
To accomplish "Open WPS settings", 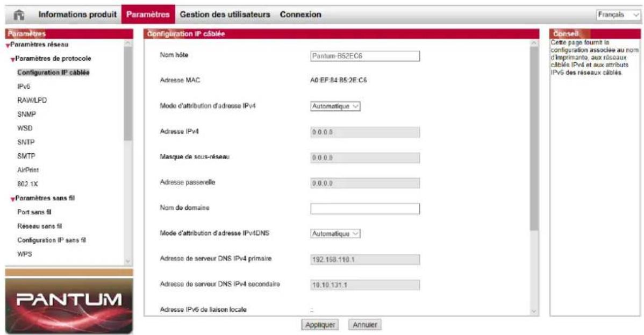I will (x=25, y=254).
